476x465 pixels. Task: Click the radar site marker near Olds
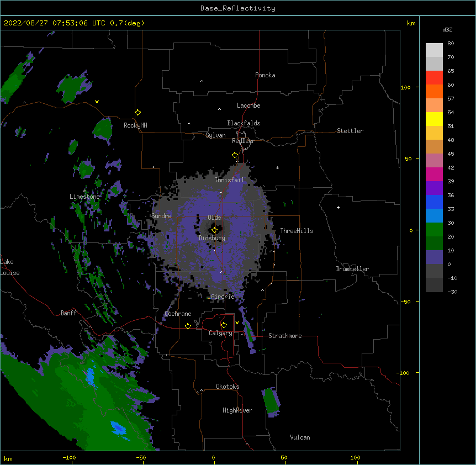tap(214, 230)
